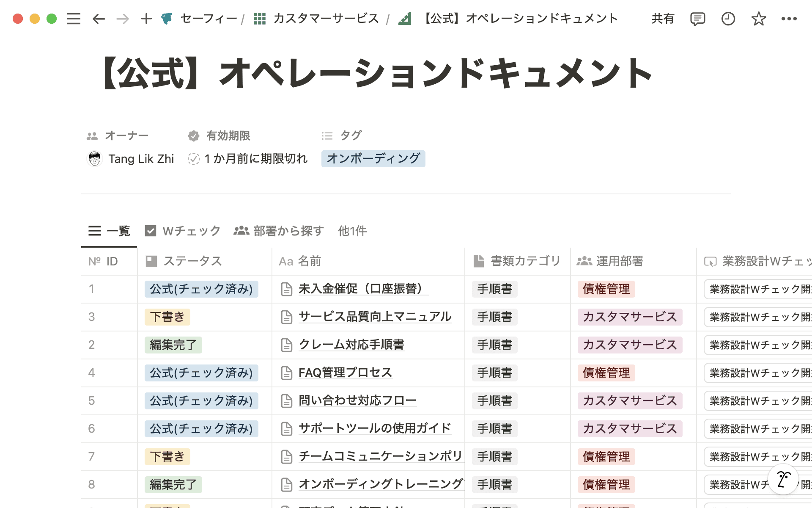Click the Notion AI icon bottom right

(x=783, y=479)
